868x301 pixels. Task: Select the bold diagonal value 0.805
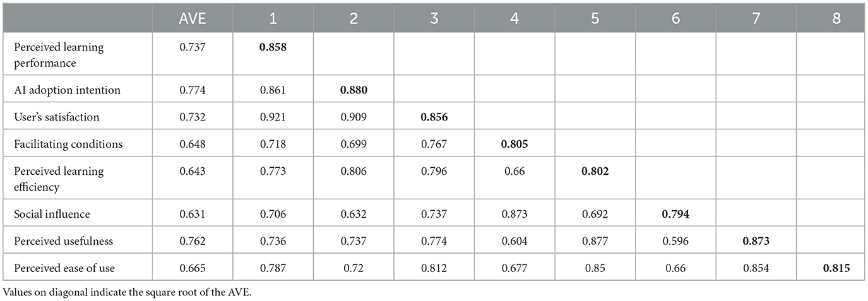(x=514, y=145)
